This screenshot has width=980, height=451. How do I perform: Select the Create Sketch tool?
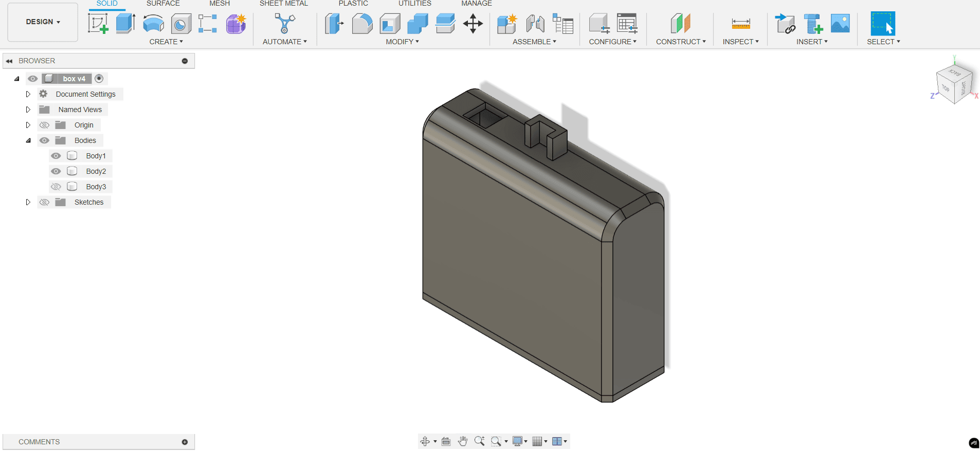coord(98,24)
